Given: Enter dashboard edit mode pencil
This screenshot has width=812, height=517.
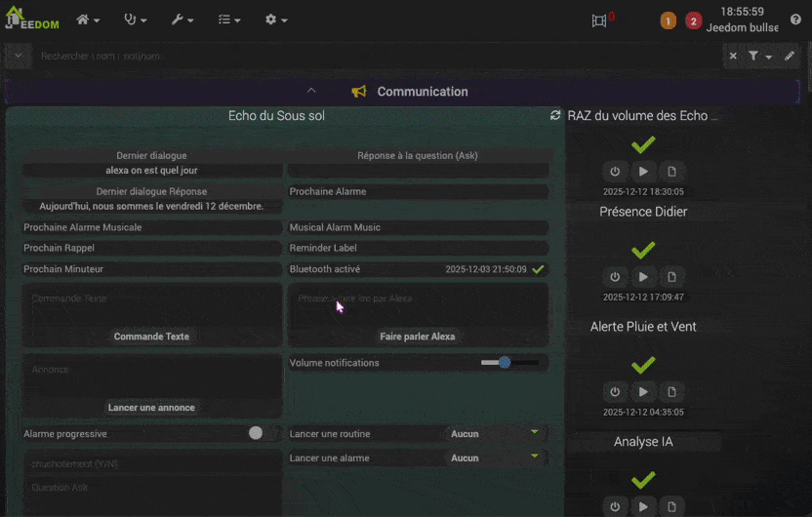Looking at the screenshot, I should [790, 56].
